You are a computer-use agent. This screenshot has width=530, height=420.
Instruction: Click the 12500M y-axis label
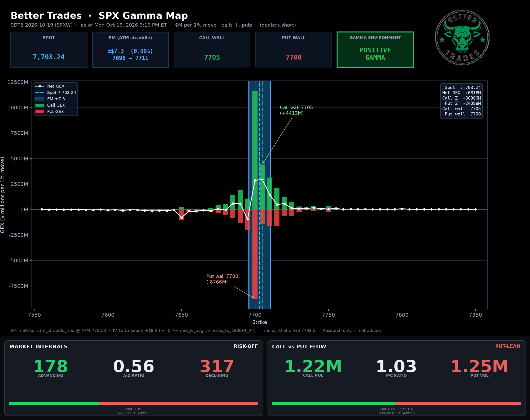[18, 82]
